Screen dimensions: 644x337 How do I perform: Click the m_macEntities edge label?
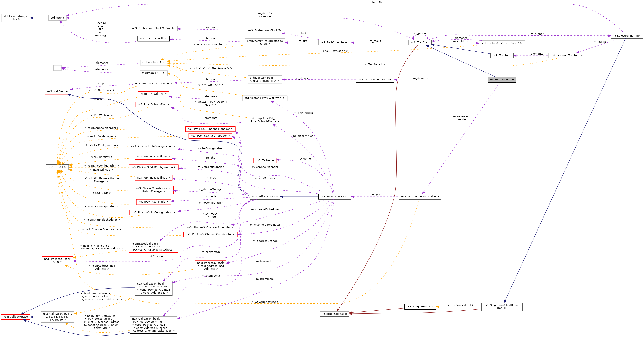(x=303, y=136)
